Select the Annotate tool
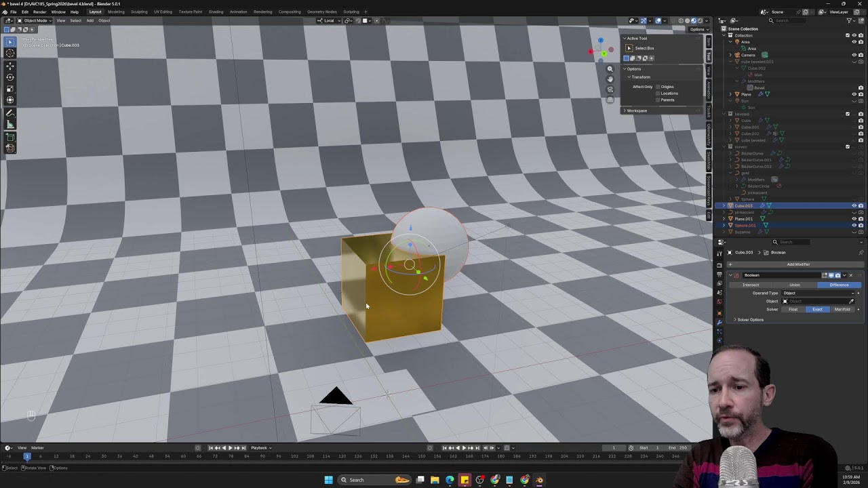 click(10, 113)
